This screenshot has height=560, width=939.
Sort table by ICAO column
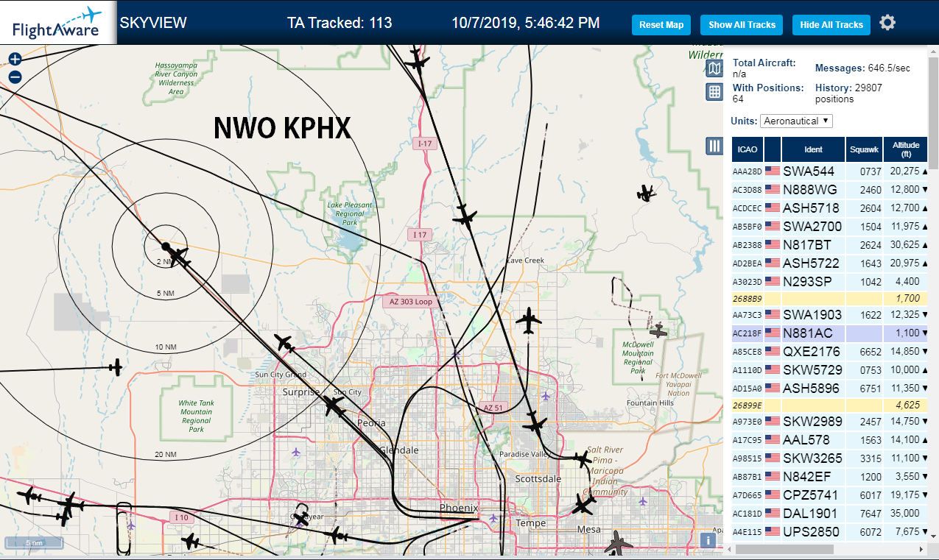(748, 149)
